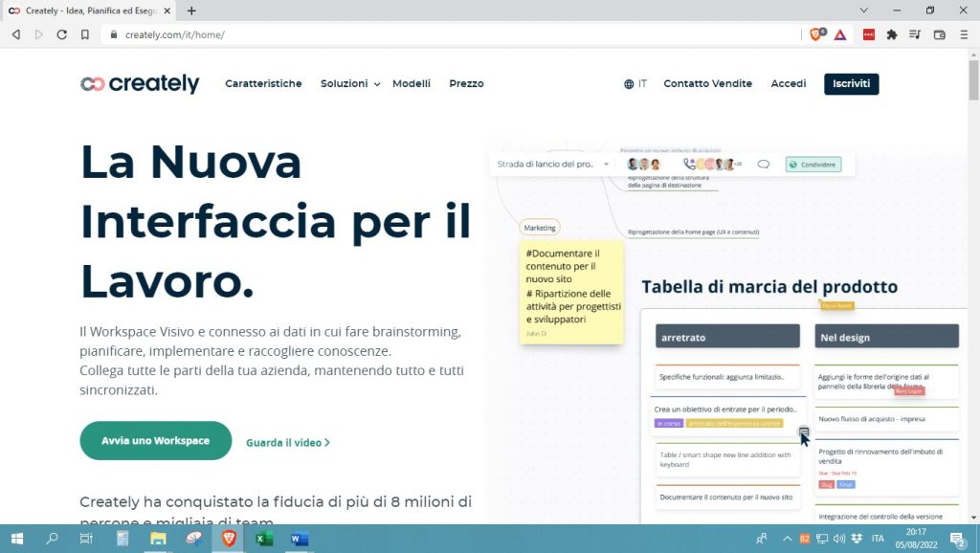The image size is (980, 553).
Task: Open Word from the Windows taskbar
Action: pos(300,539)
